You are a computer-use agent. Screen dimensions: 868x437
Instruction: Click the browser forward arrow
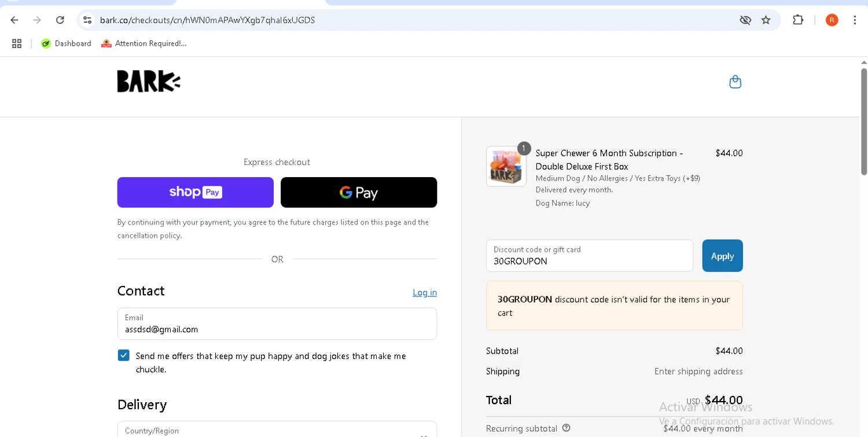pos(37,20)
